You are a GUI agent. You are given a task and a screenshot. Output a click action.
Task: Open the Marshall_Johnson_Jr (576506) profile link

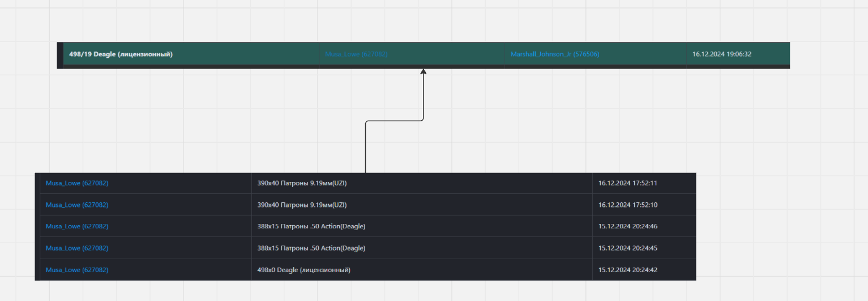coord(554,54)
